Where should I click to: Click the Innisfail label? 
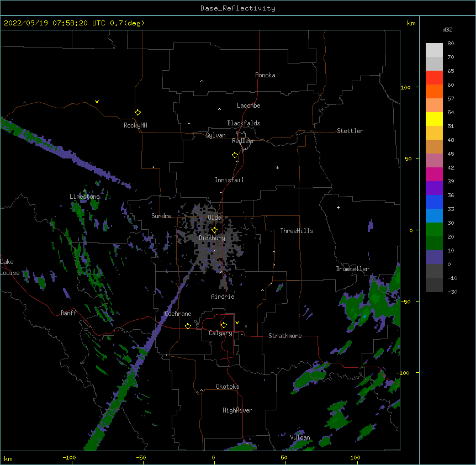229,180
